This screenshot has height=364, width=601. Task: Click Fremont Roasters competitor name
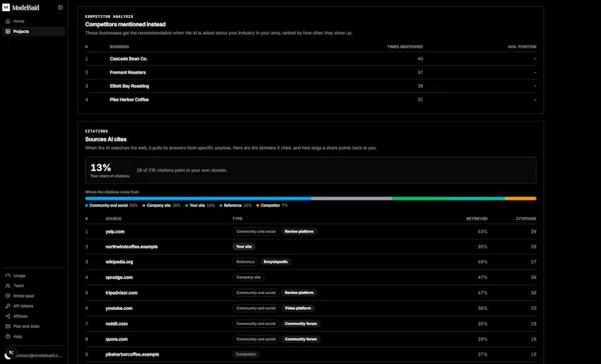pyautogui.click(x=128, y=72)
